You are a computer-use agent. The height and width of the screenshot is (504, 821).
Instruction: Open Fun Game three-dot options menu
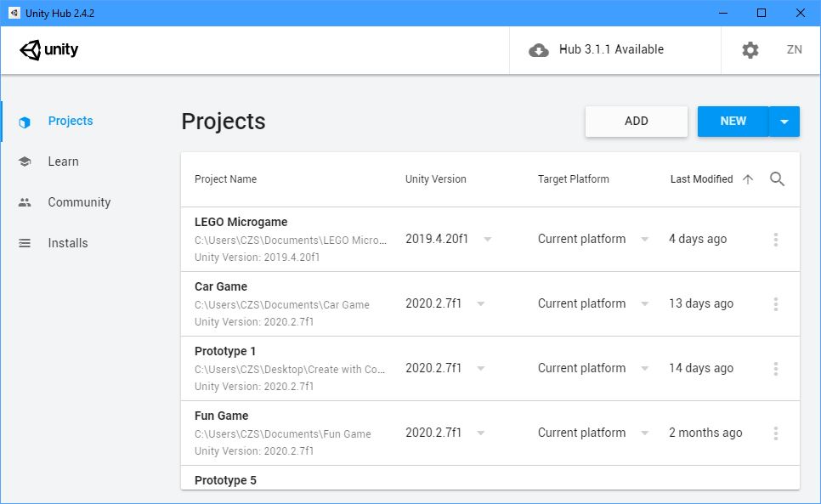click(775, 433)
